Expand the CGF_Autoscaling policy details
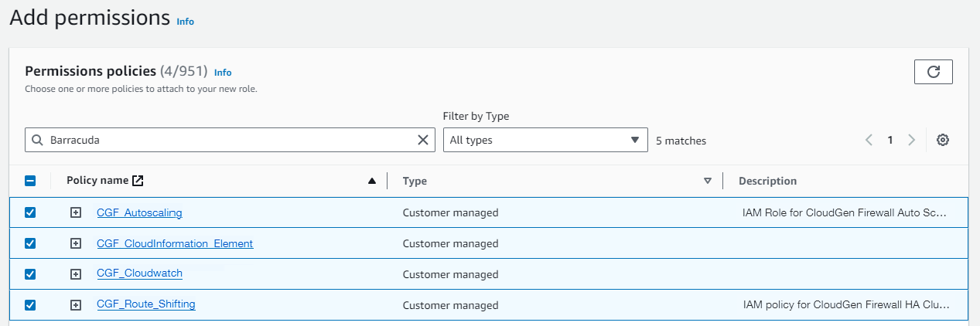Image resolution: width=980 pixels, height=326 pixels. (76, 212)
